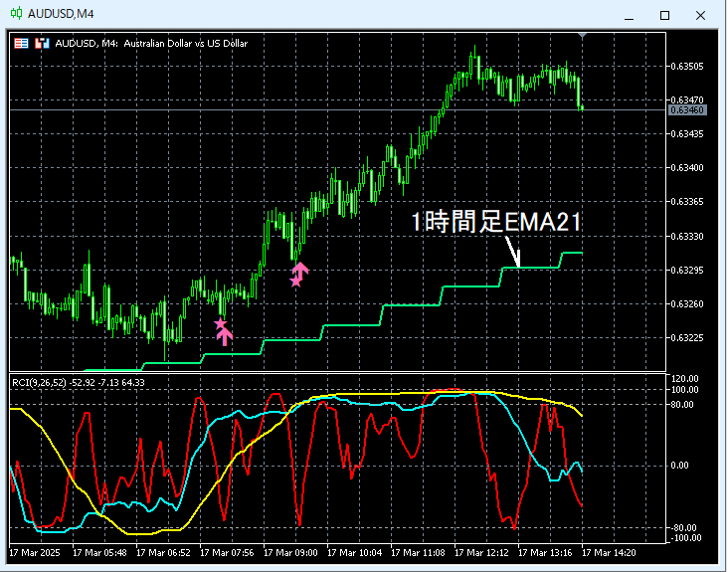Click the 17 Mar 07:56 time label

pos(227,553)
